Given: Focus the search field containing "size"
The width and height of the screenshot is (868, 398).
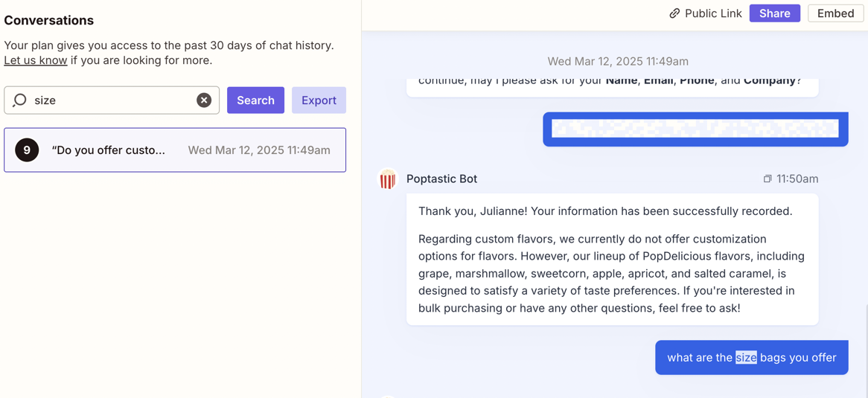Looking at the screenshot, I should [x=112, y=100].
